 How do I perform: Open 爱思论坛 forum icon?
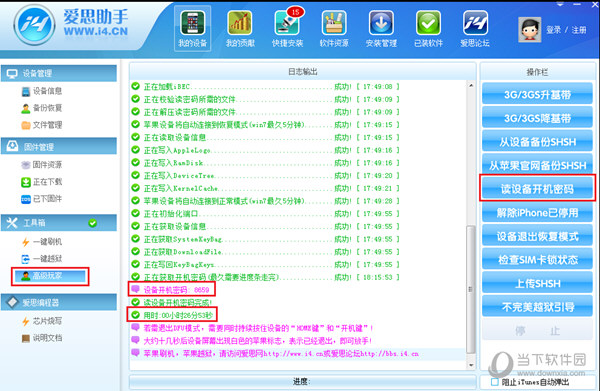point(475,29)
